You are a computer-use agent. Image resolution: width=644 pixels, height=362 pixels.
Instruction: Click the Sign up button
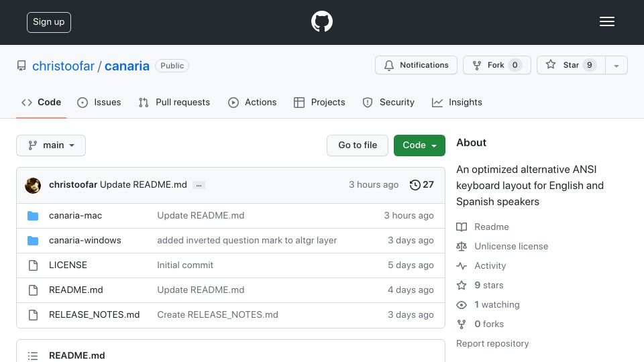tap(49, 22)
